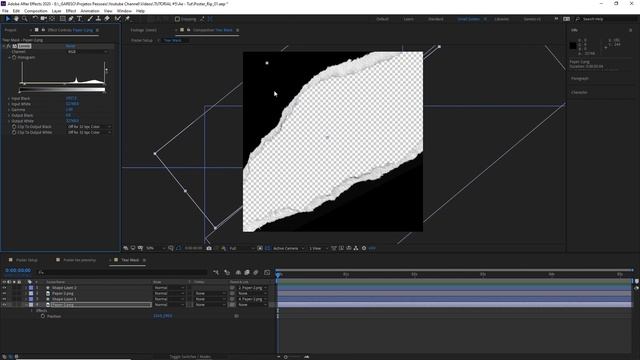The width and height of the screenshot is (640, 360).
Task: Select the Default workspace
Action: pos(382,19)
